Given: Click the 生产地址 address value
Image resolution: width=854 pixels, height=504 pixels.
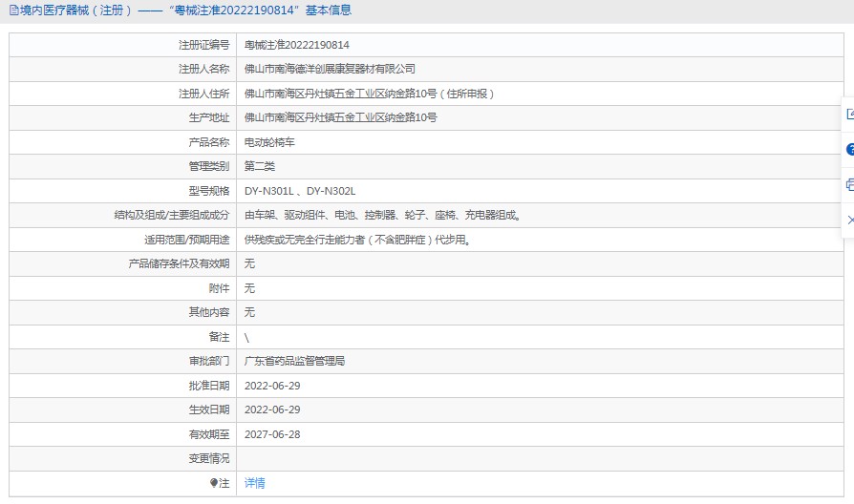Looking at the screenshot, I should [x=340, y=117].
